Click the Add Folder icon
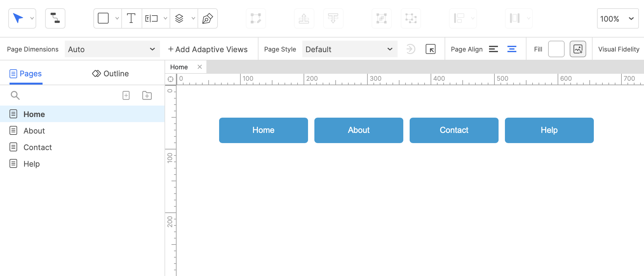This screenshot has height=276, width=644. (x=147, y=95)
